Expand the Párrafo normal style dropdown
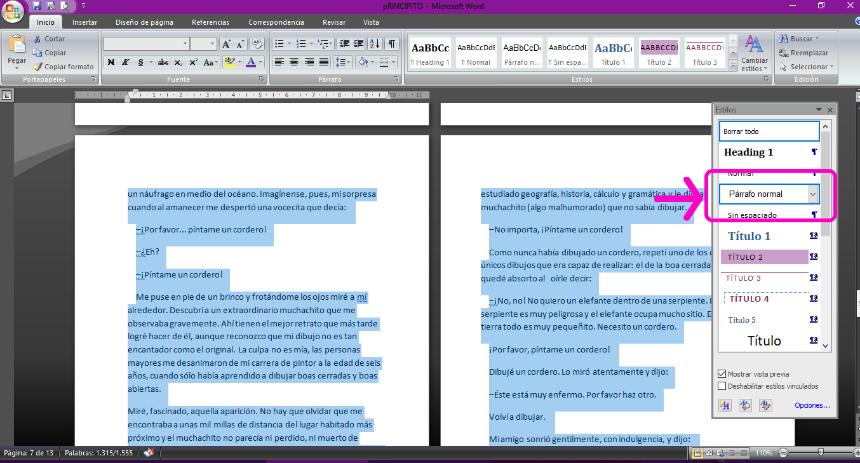The height and width of the screenshot is (463, 860). point(812,194)
